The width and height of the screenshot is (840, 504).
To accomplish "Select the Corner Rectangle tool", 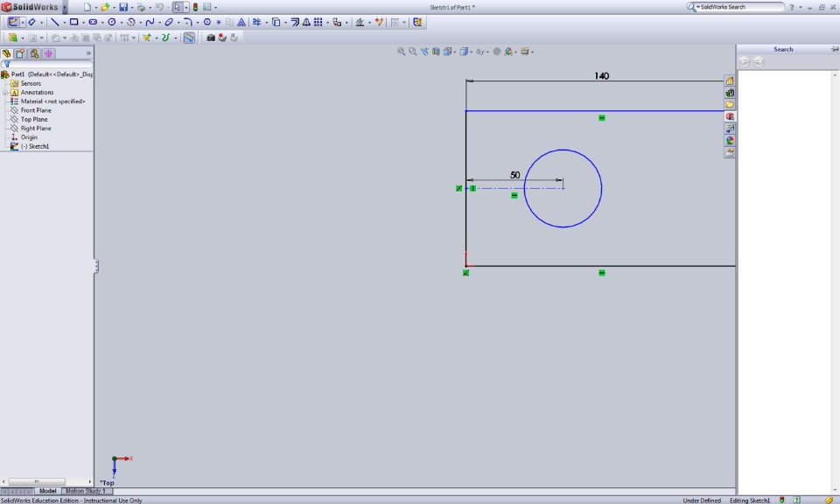I will click(73, 22).
